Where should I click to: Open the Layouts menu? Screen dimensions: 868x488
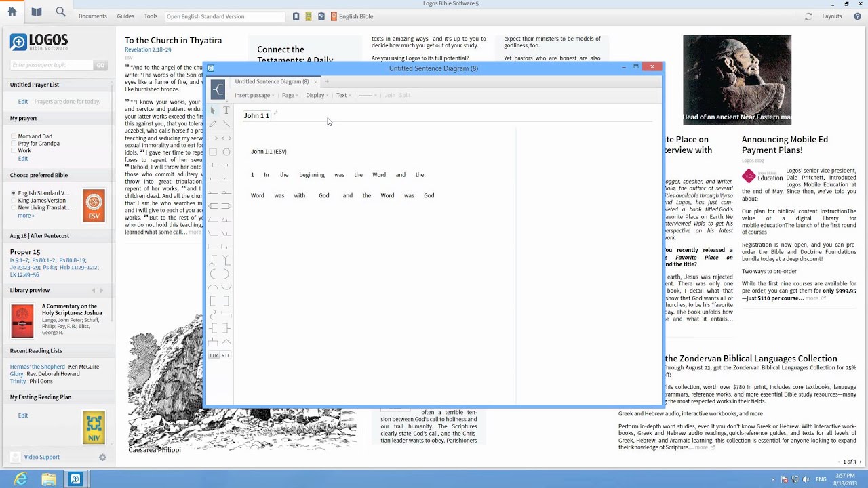(832, 16)
